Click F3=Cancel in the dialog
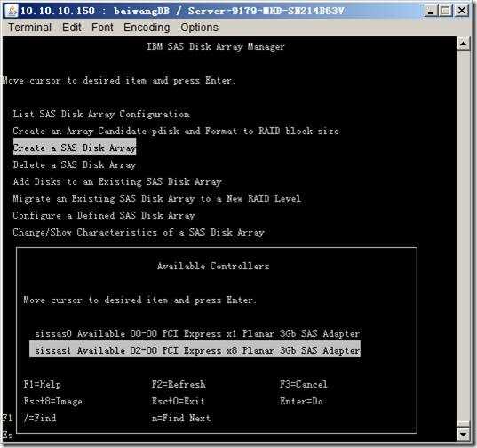This screenshot has width=477, height=448. coord(304,384)
